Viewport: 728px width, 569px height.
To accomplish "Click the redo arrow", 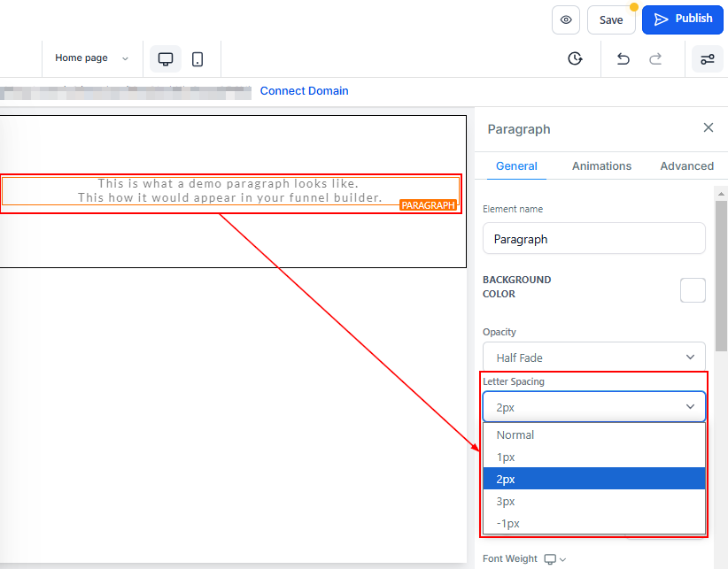I will pyautogui.click(x=655, y=59).
